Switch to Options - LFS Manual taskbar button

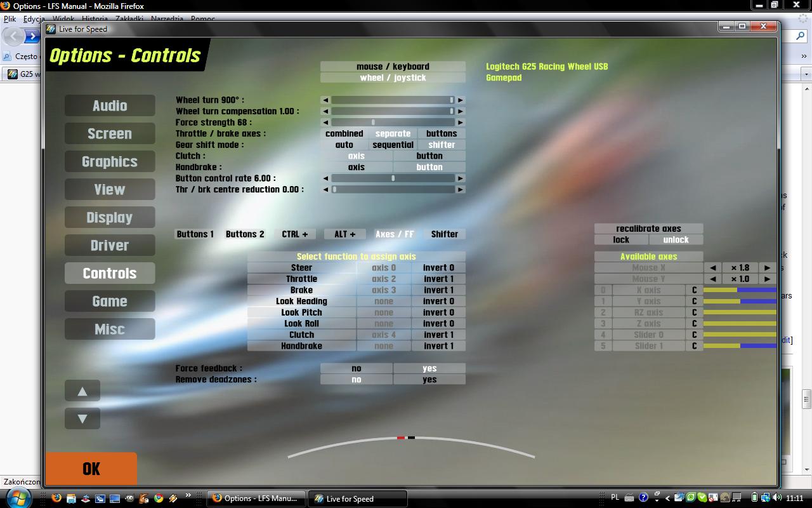click(x=256, y=498)
